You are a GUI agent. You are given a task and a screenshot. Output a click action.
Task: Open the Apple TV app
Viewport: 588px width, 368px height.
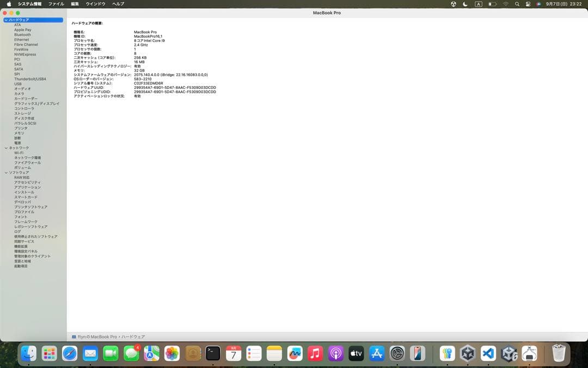pyautogui.click(x=356, y=353)
